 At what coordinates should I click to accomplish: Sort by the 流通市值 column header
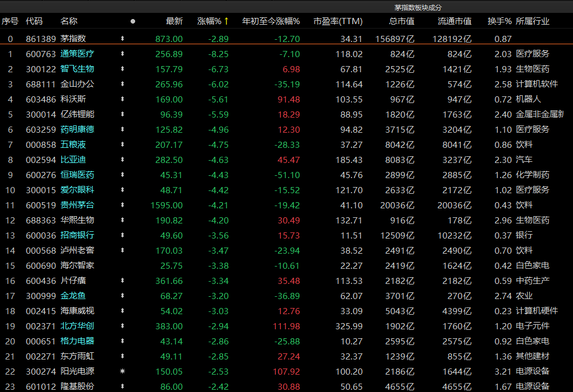[x=455, y=21]
